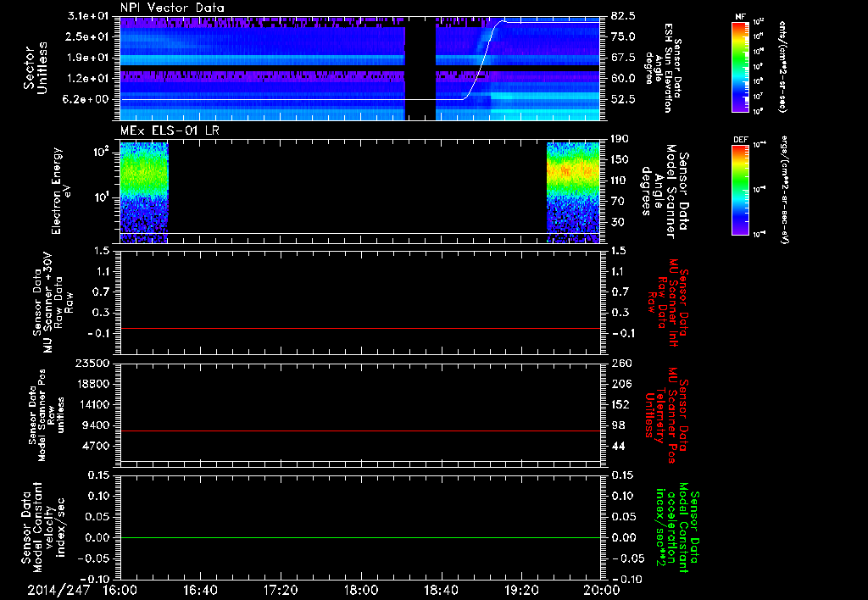Click the '2014/247' date label
This screenshot has height=600, width=868.
(58, 590)
